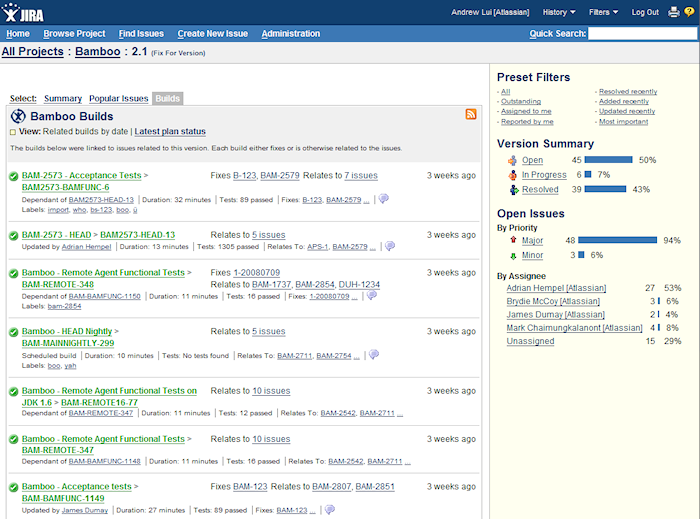Viewport: 700px width, 519px height.
Task: Click the Resolved status icon
Action: pyautogui.click(x=513, y=190)
